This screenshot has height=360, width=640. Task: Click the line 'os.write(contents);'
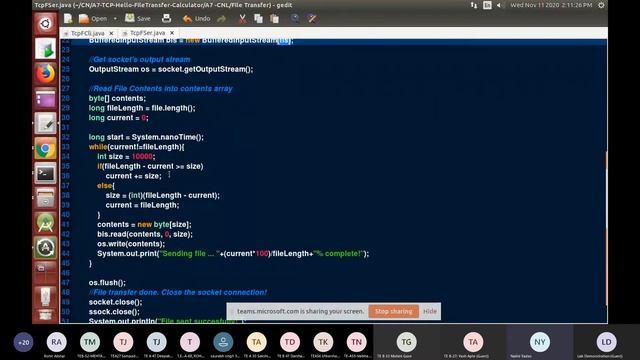click(131, 244)
